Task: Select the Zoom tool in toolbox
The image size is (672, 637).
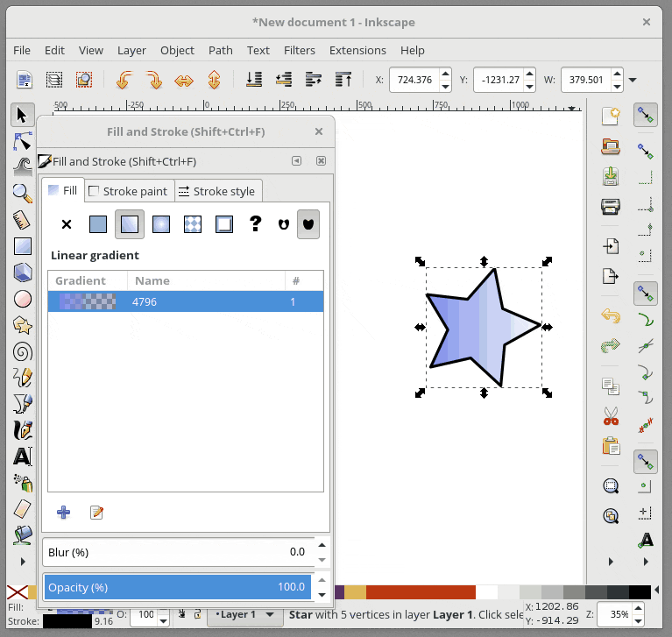Action: click(x=23, y=193)
